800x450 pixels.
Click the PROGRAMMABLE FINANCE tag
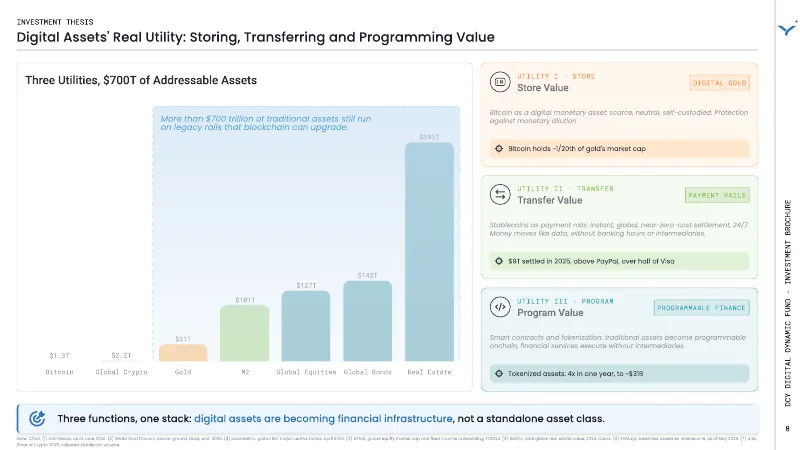pyautogui.click(x=702, y=308)
